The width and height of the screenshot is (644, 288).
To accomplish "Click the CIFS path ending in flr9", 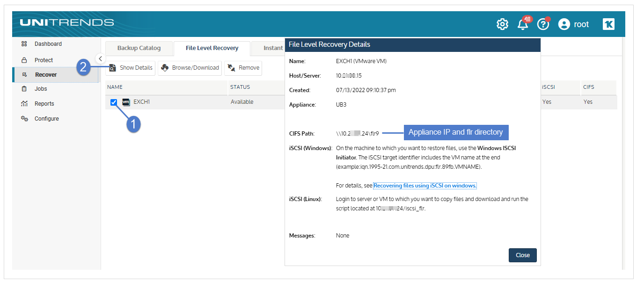I will click(358, 134).
